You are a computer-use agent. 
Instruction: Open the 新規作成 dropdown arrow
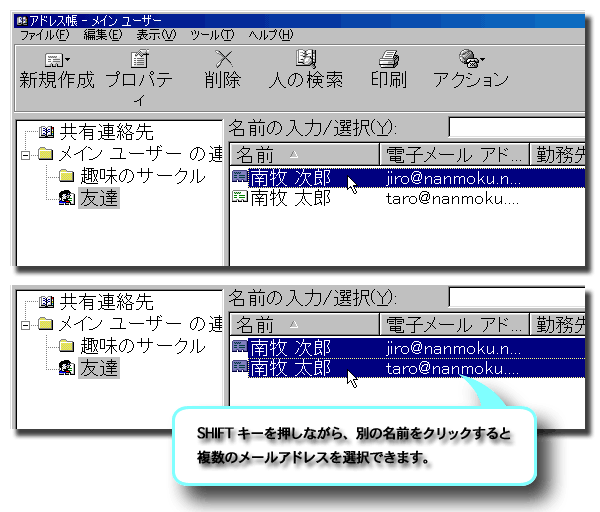pos(68,59)
